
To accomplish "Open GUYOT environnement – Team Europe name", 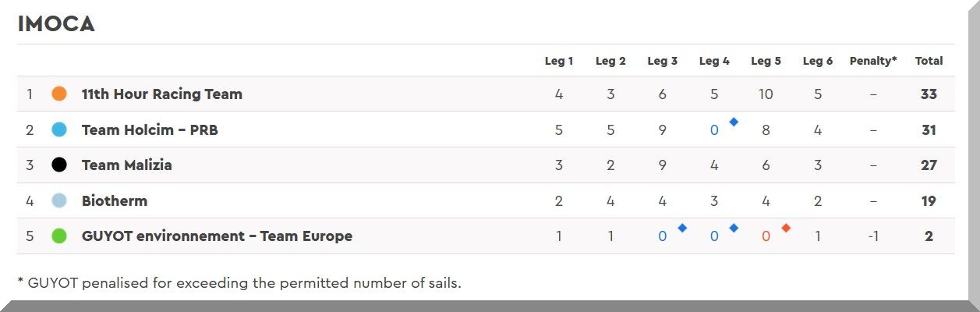I will tap(217, 236).
